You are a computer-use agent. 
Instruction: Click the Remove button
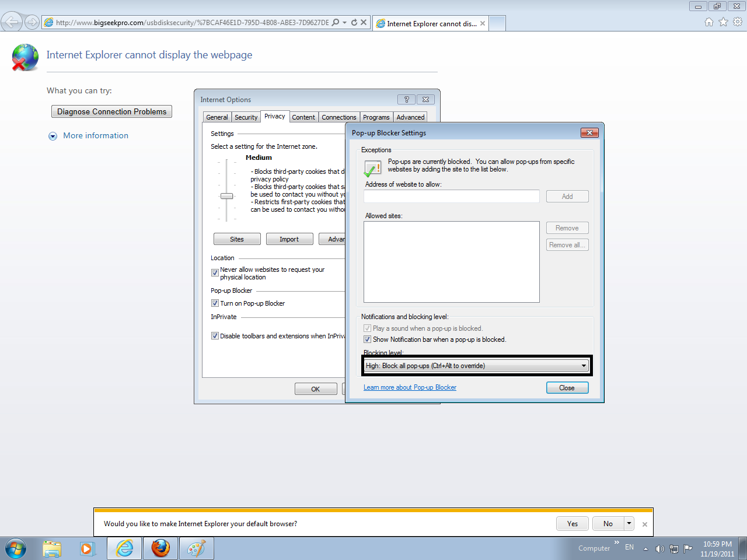(x=567, y=228)
